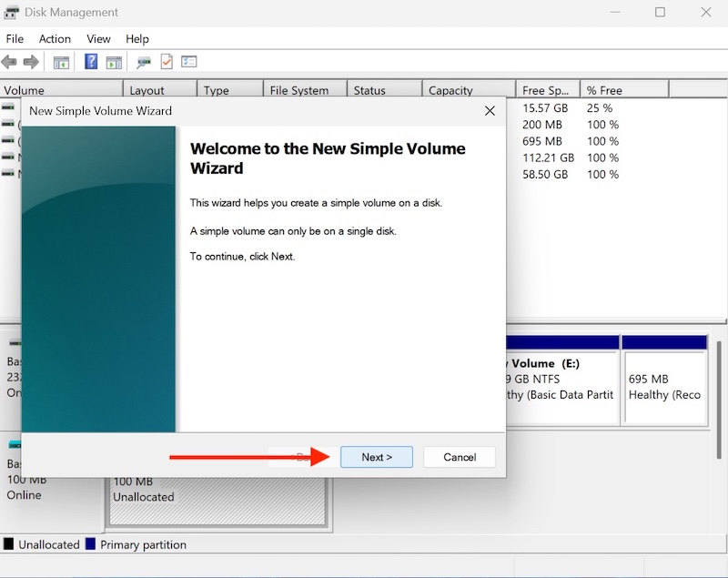
Task: Click the Free Sp.. column header
Action: (546, 90)
